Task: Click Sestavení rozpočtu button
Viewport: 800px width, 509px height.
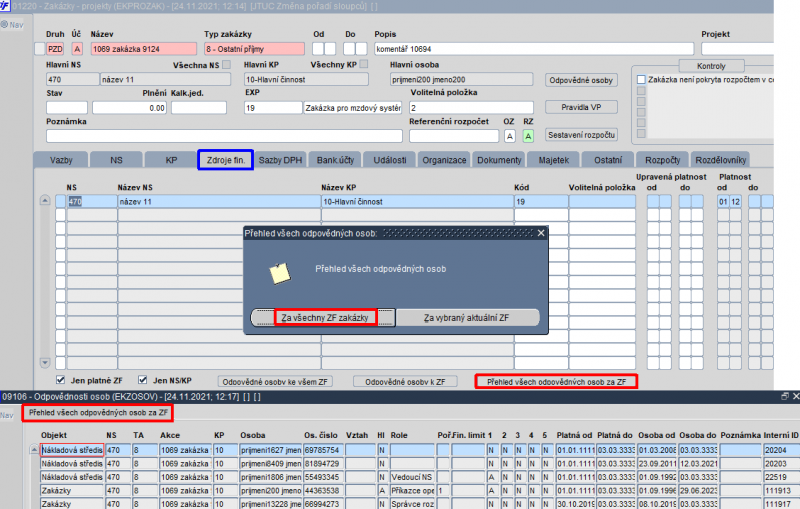Action: tap(581, 135)
